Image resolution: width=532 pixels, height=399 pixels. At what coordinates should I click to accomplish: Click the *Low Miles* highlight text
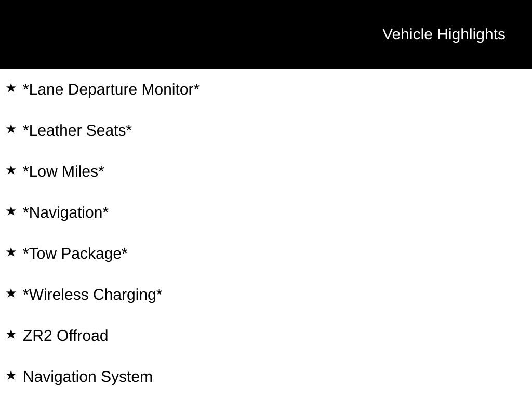click(x=63, y=171)
